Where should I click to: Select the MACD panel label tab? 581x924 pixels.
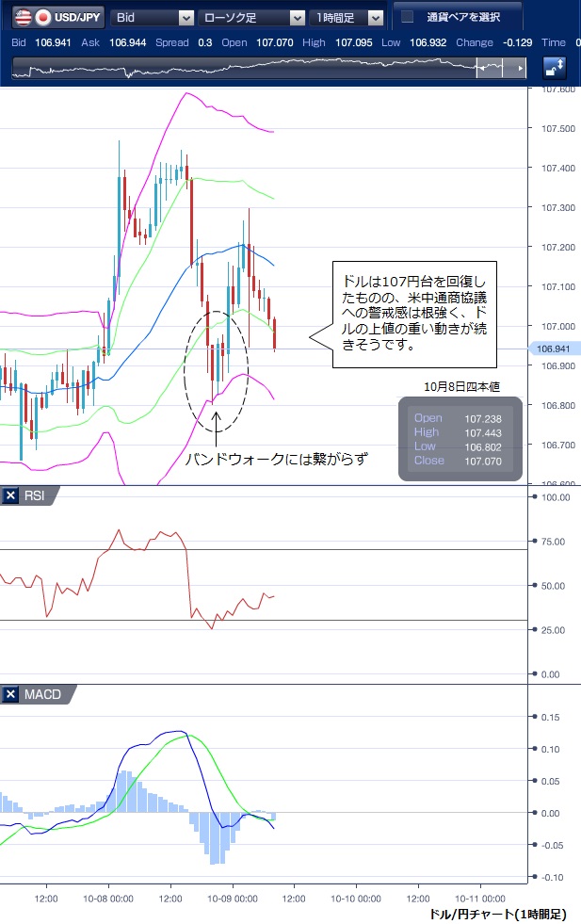click(43, 695)
